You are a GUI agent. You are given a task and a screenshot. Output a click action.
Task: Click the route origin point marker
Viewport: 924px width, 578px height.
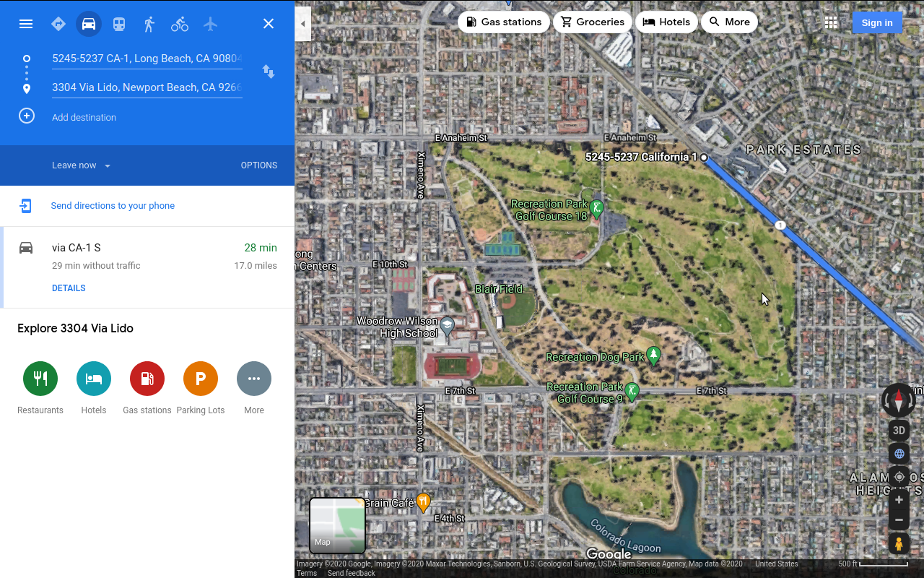tap(704, 157)
